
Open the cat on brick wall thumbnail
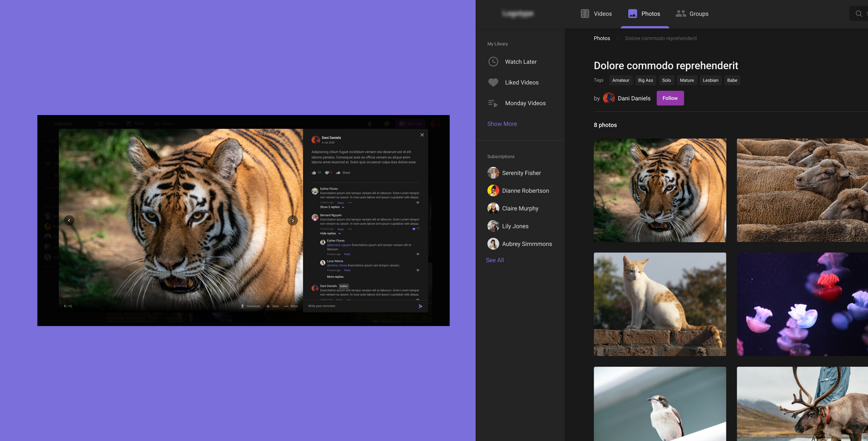(659, 304)
